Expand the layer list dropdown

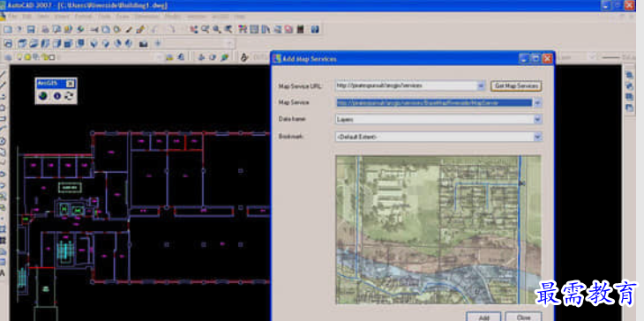click(160, 57)
